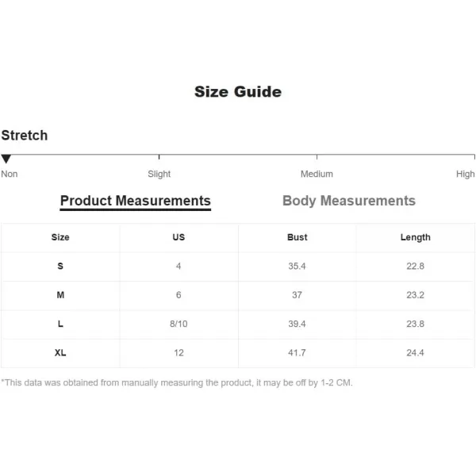The image size is (476, 476).
Task: Select the S size row label
Action: coord(60,266)
